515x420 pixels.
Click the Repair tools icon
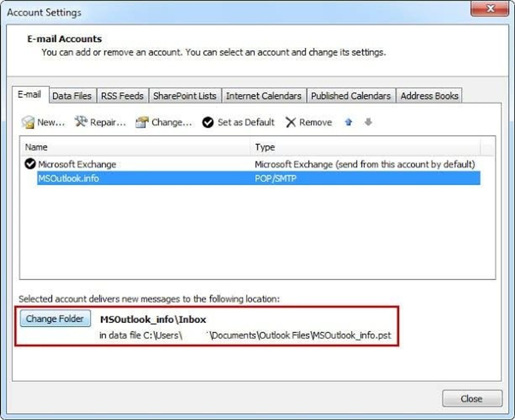point(81,121)
